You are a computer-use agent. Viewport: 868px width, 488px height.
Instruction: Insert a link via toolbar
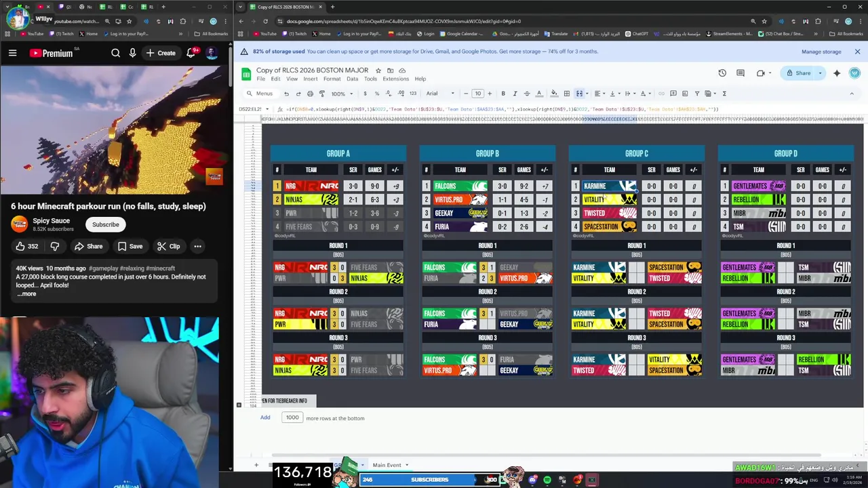pos(661,94)
